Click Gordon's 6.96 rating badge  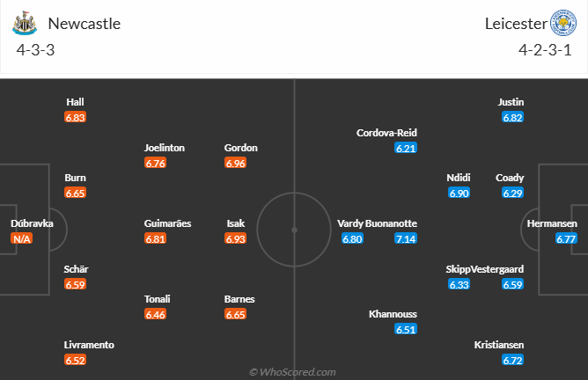[236, 163]
